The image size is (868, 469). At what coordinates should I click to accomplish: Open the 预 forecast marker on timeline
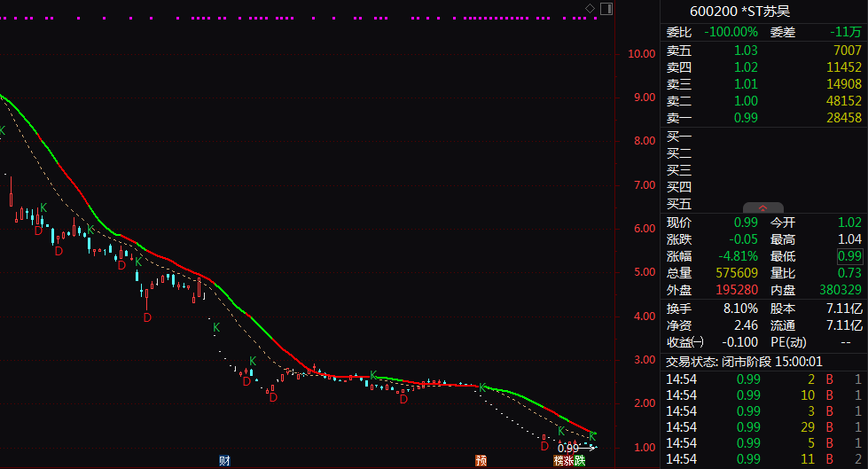[x=481, y=461]
